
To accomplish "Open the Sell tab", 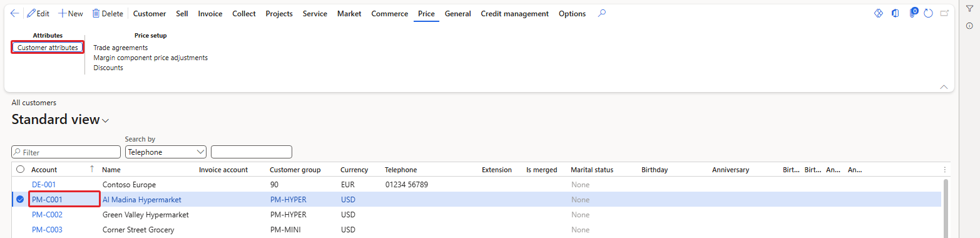I will (182, 13).
